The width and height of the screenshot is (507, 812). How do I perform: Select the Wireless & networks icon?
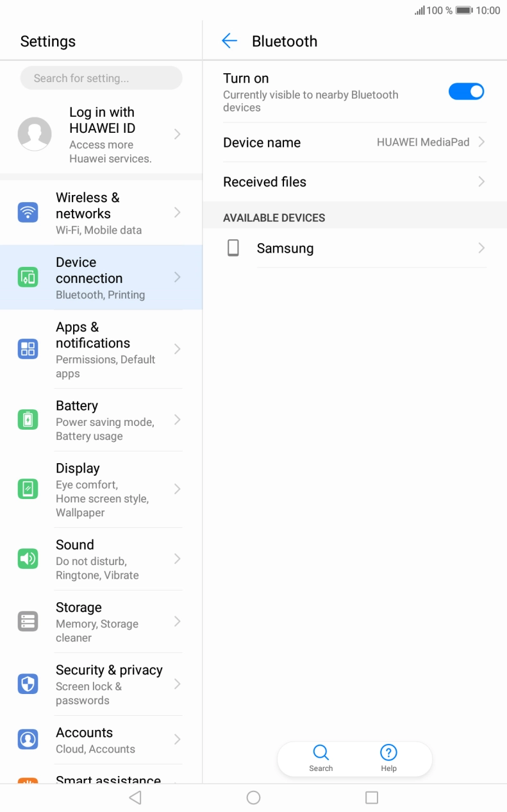pos(28,212)
